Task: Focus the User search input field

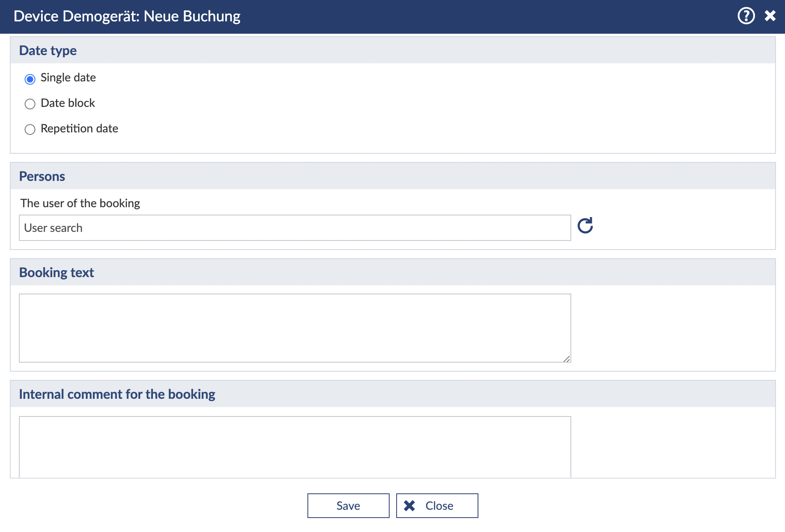Action: coord(295,228)
